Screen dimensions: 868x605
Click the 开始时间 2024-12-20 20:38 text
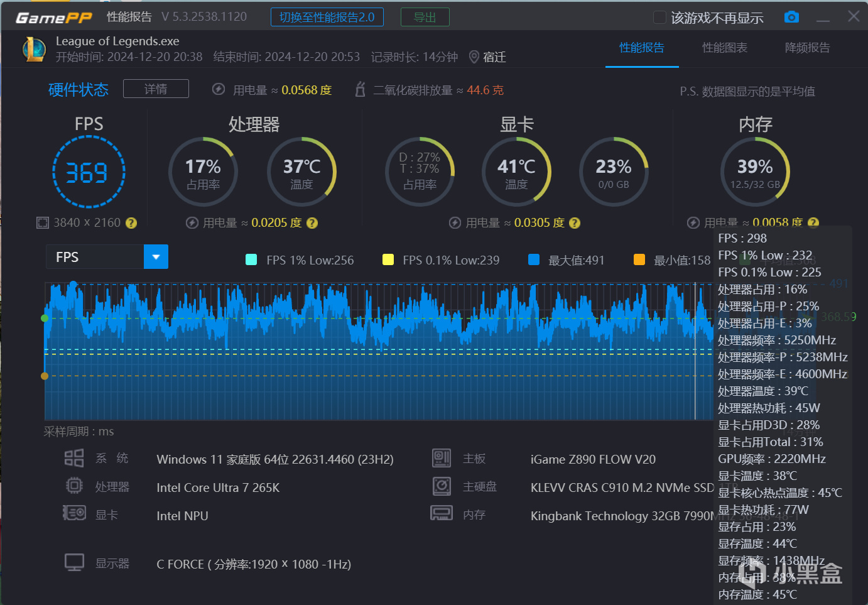pyautogui.click(x=129, y=57)
